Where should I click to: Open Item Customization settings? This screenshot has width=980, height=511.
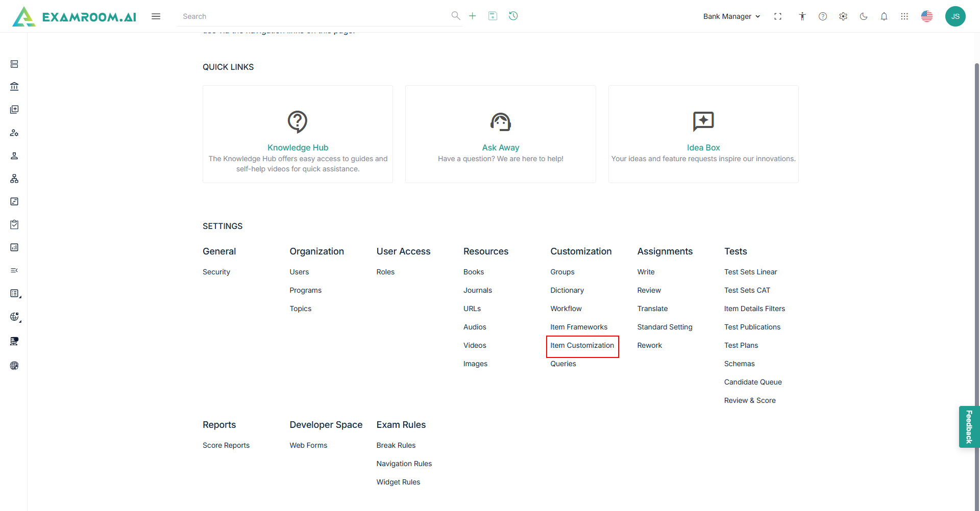pyautogui.click(x=582, y=345)
